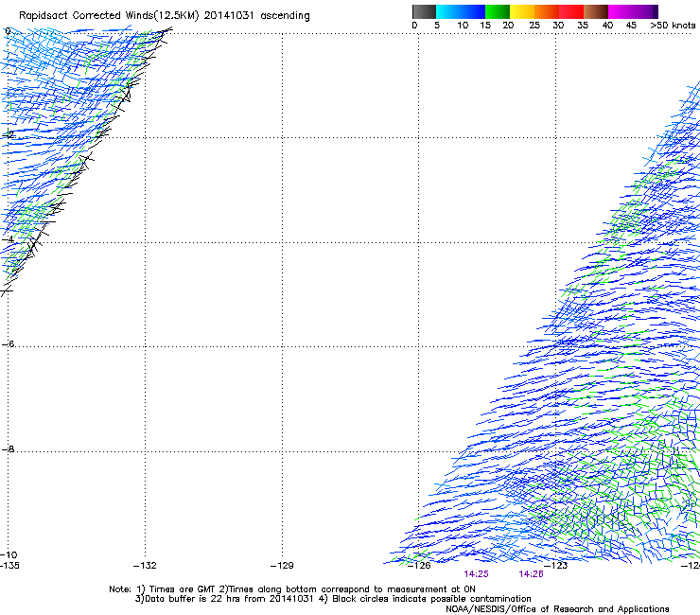Click latitude label '-6'

point(8,343)
